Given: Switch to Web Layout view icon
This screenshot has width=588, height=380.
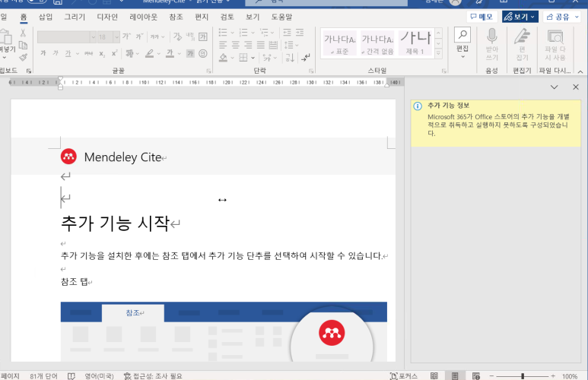Looking at the screenshot, I should (476, 376).
